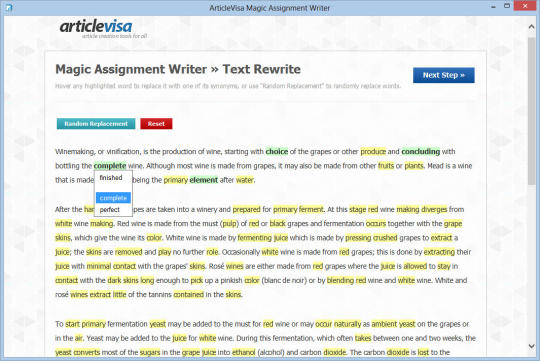Click the highlighted word 'ferment'
This screenshot has width=540, height=361.
(311, 209)
